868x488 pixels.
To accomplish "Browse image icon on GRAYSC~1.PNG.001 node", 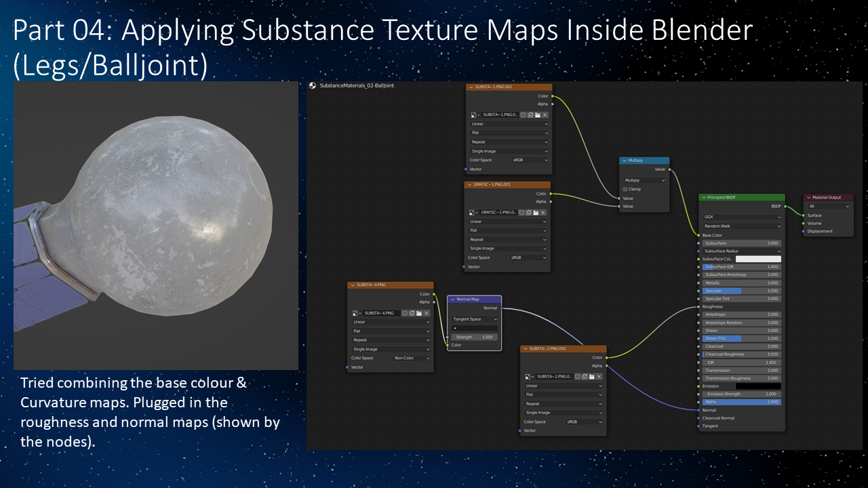I will tap(473, 213).
